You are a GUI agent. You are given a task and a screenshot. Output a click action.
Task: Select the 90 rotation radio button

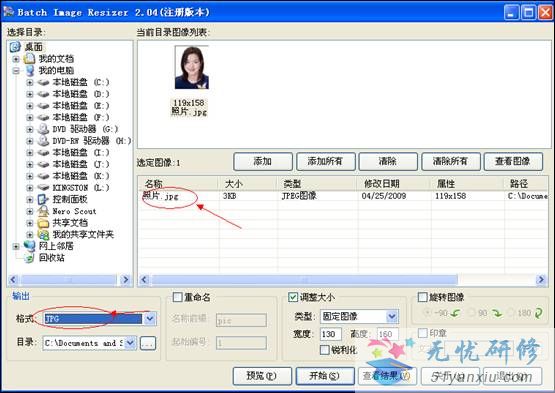point(471,313)
